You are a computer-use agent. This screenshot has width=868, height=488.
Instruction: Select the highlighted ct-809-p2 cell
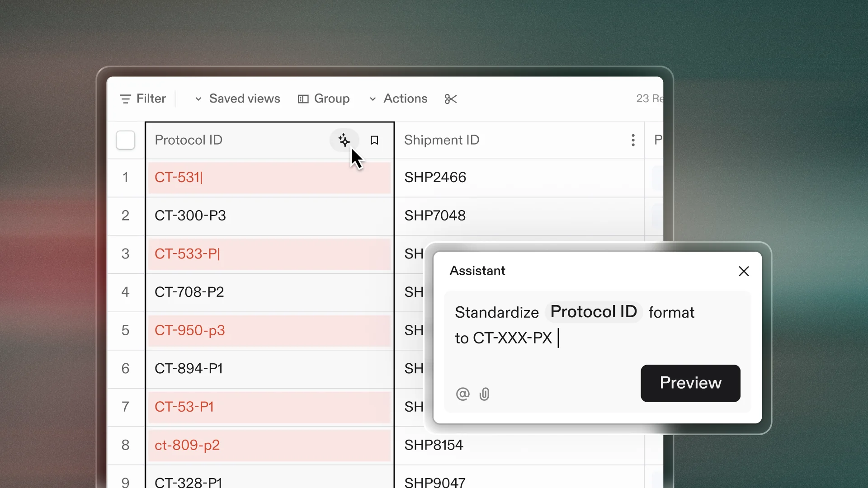click(x=269, y=446)
